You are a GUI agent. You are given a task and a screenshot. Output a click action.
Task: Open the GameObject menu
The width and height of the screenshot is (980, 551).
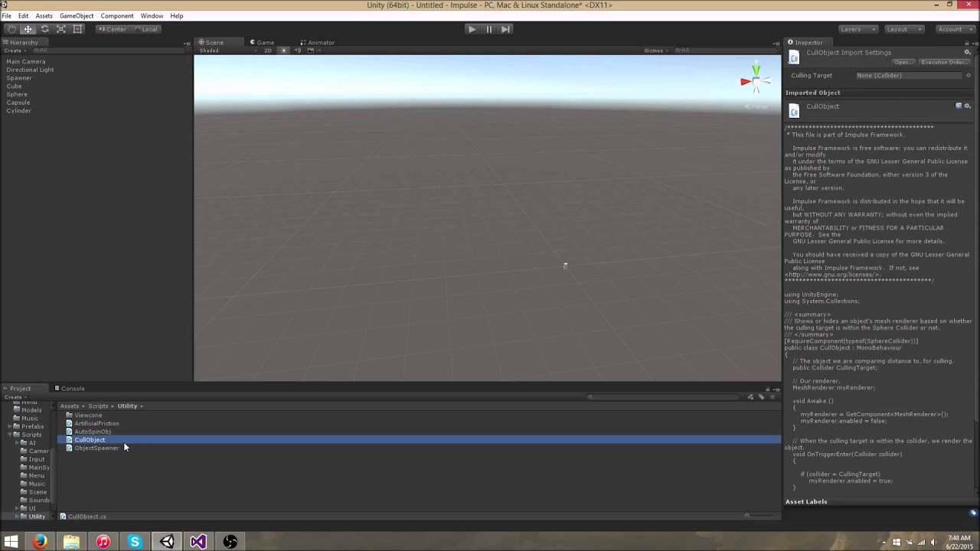(x=77, y=15)
